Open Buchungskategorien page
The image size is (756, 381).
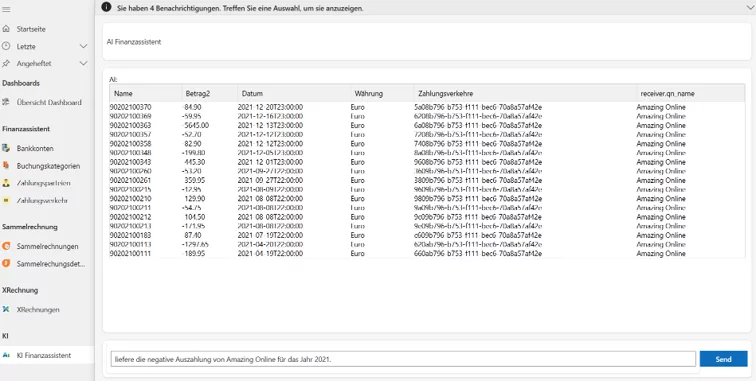point(48,166)
